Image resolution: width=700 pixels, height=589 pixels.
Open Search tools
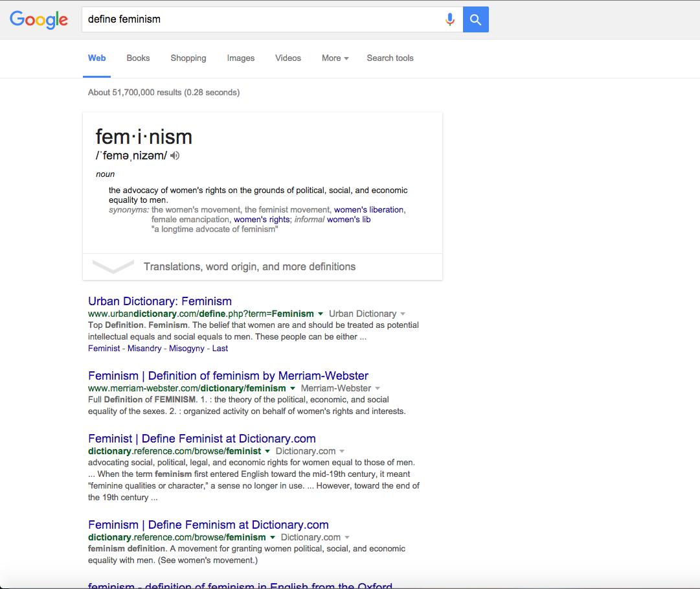[390, 58]
